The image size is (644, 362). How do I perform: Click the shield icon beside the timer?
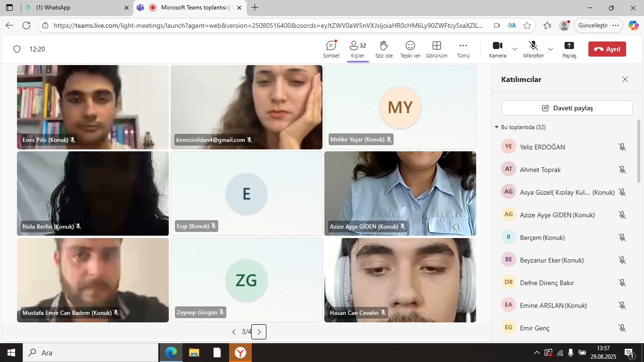17,49
